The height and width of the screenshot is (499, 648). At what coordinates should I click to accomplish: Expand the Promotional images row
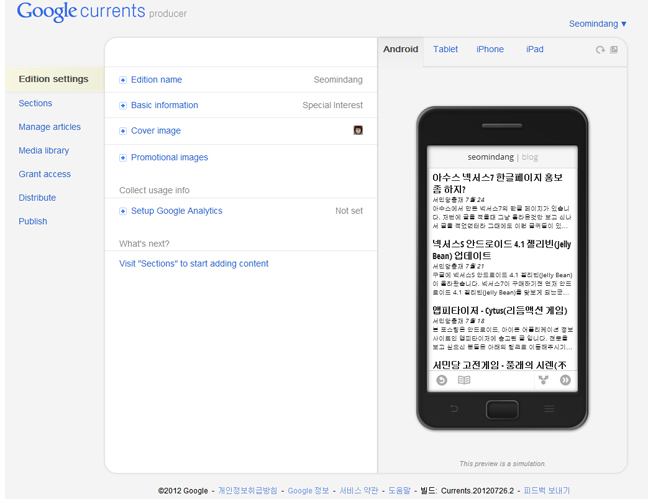[123, 158]
